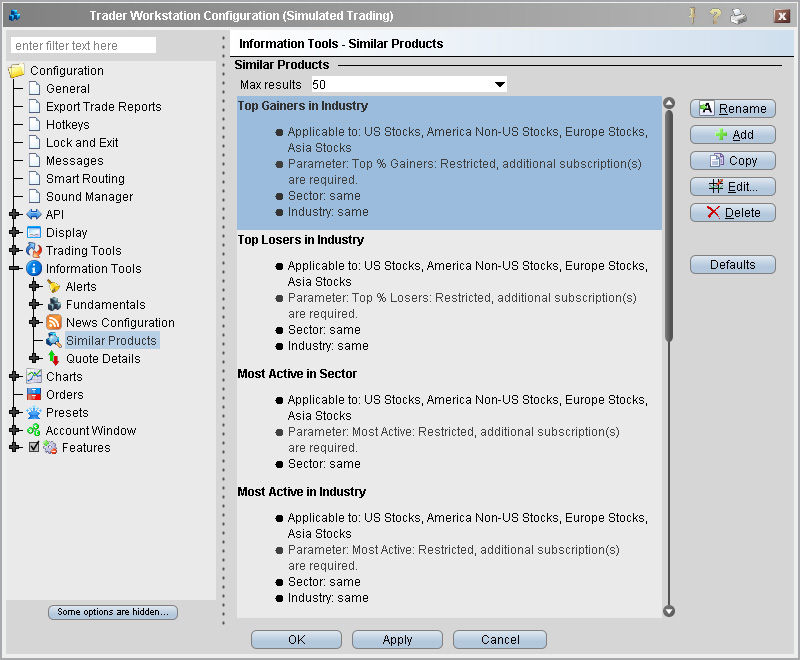
Task: Click the Hotkeys page icon
Action: [35, 124]
